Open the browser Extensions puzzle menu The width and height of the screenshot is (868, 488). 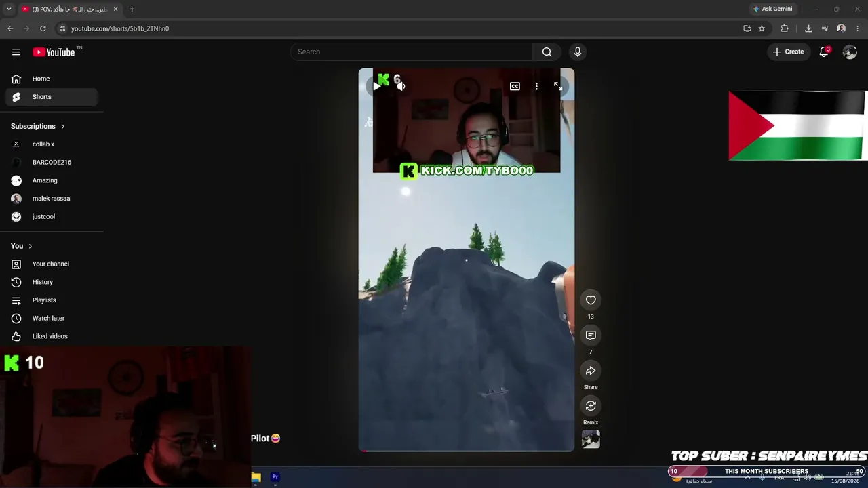click(785, 28)
